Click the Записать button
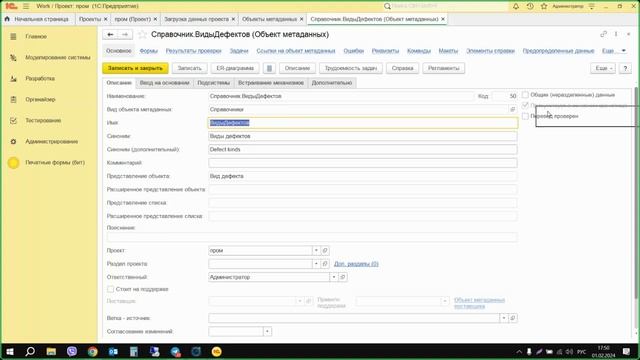Viewport: 640px width, 360px height. click(189, 68)
